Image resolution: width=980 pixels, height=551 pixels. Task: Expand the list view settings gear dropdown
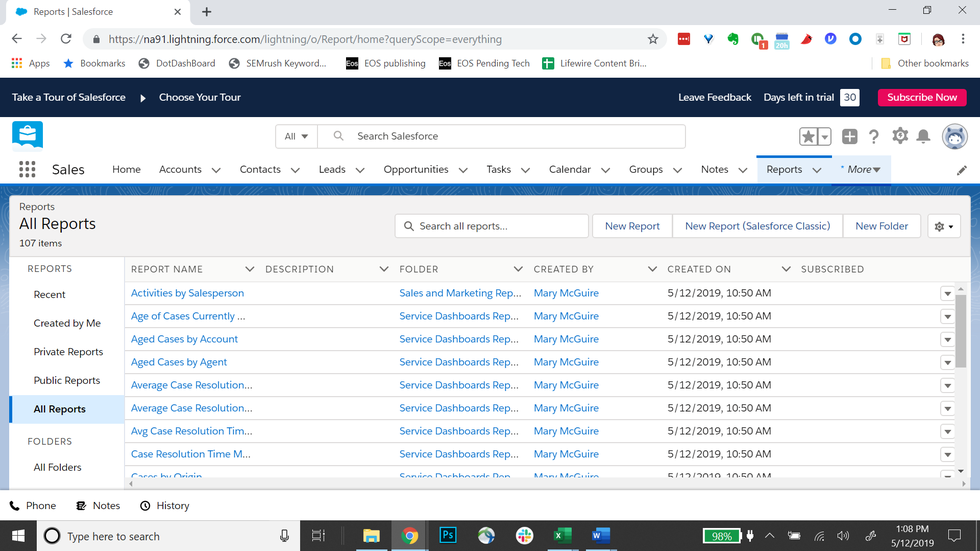point(944,227)
